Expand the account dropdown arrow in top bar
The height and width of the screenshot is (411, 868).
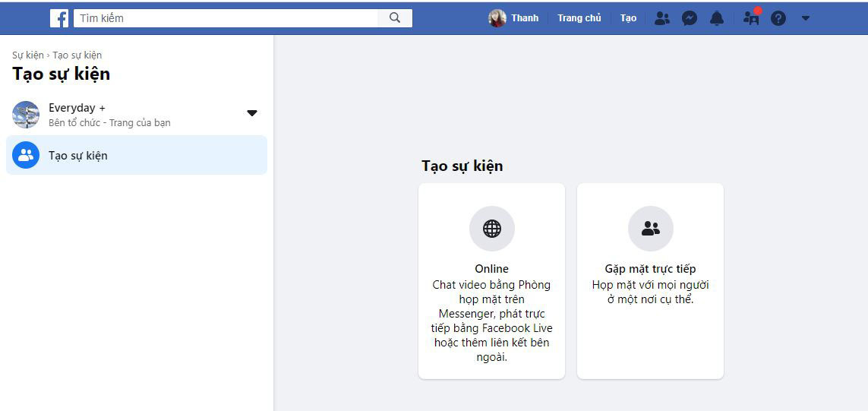806,18
